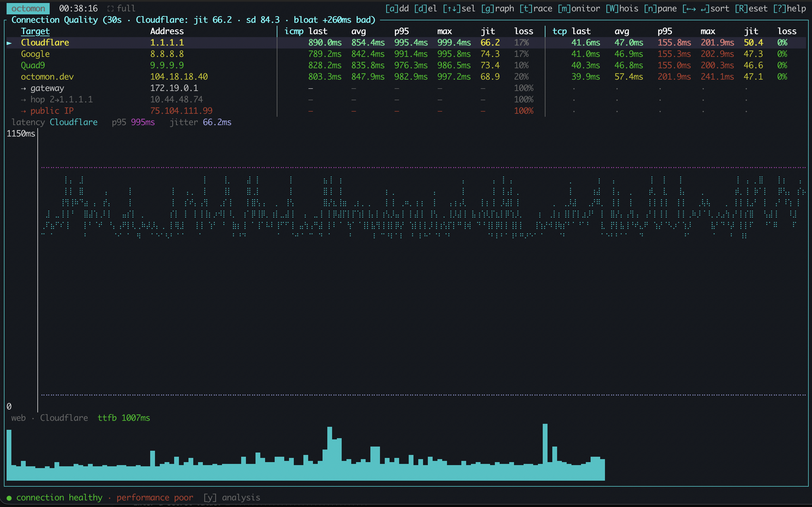The width and height of the screenshot is (812, 507).
Task: Click the performance poor status text
Action: 155,498
